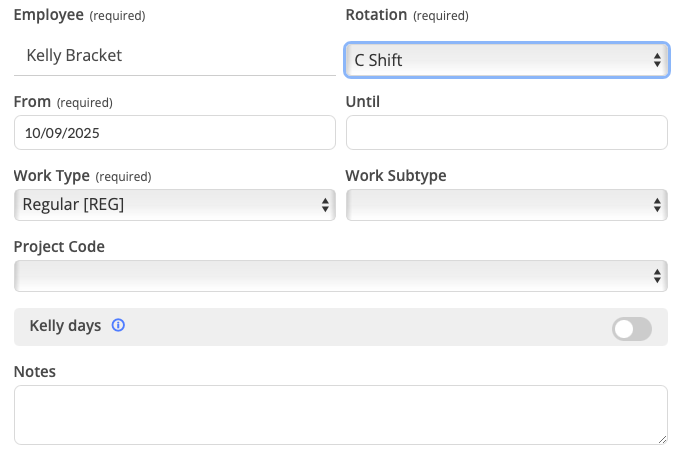Click the Rotation field label
Image resolution: width=689 pixels, height=461 pixels.
[x=376, y=15]
